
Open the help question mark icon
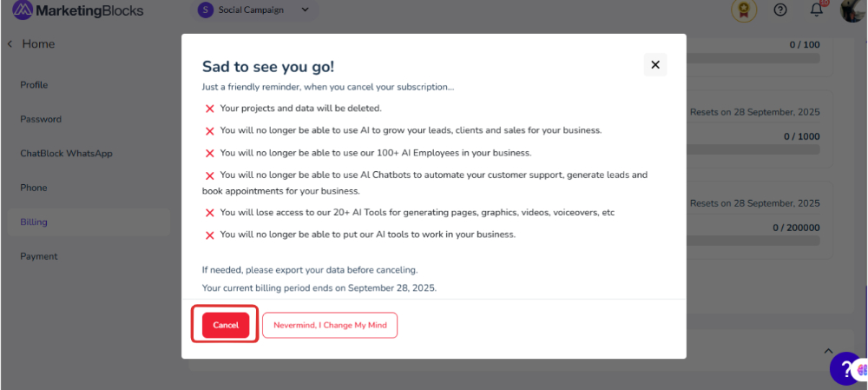tap(780, 10)
